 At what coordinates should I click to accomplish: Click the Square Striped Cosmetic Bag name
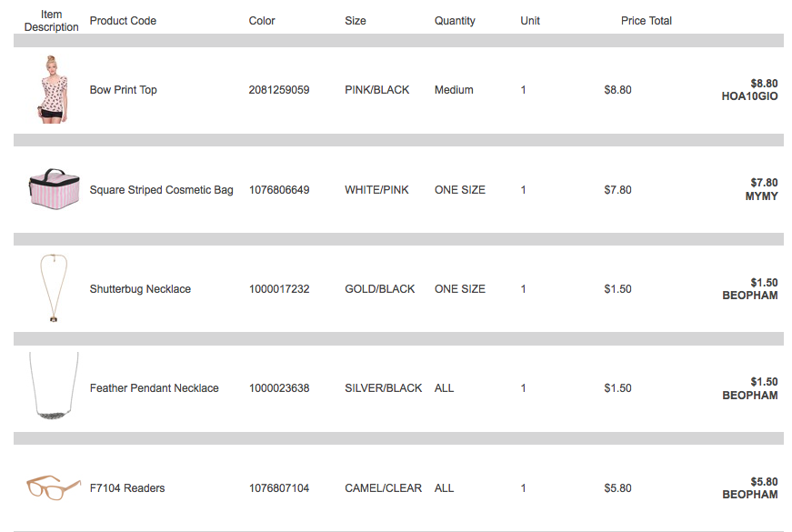(x=162, y=190)
